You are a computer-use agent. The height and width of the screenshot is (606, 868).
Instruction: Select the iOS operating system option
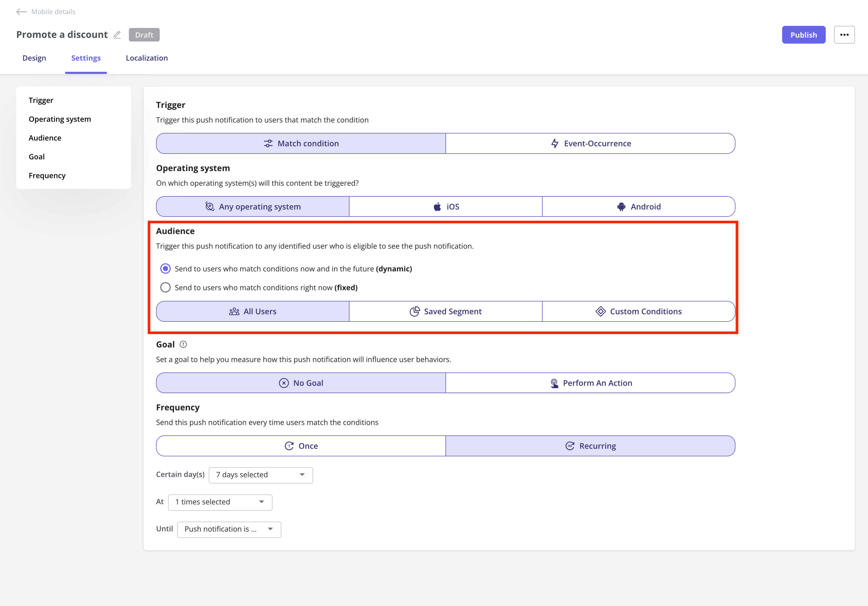coord(446,207)
